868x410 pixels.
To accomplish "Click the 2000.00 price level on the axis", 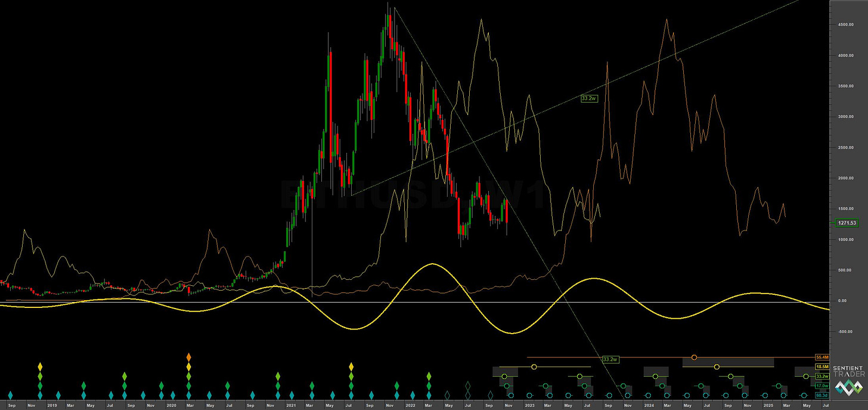I will coord(846,178).
